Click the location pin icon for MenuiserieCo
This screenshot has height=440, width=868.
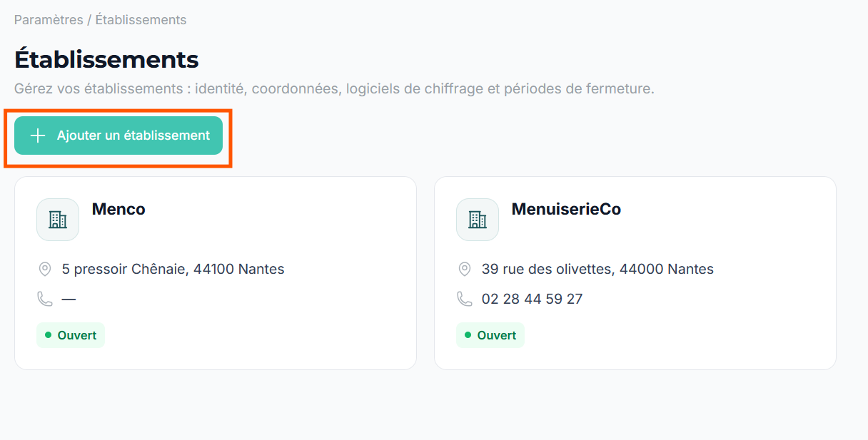tap(465, 269)
